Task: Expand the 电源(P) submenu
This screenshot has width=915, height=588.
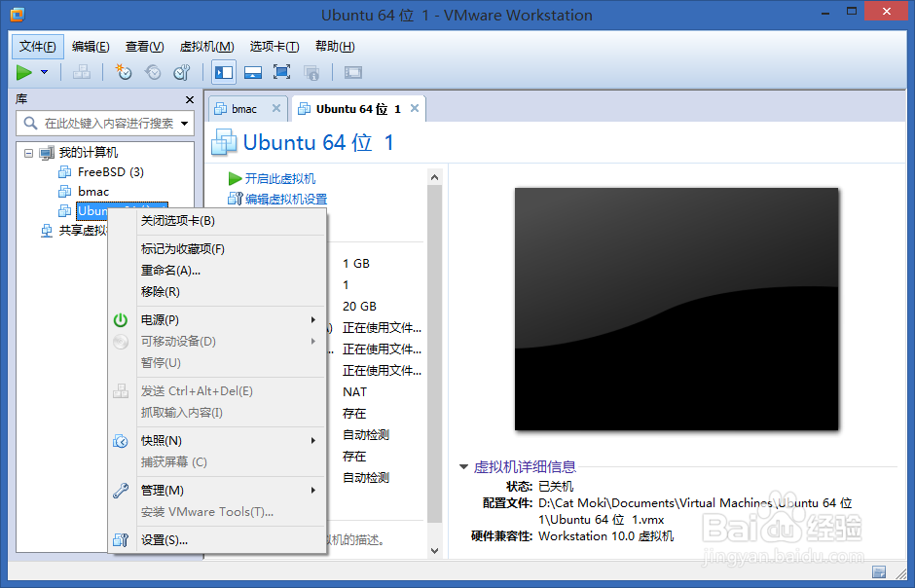Action: pyautogui.click(x=231, y=319)
